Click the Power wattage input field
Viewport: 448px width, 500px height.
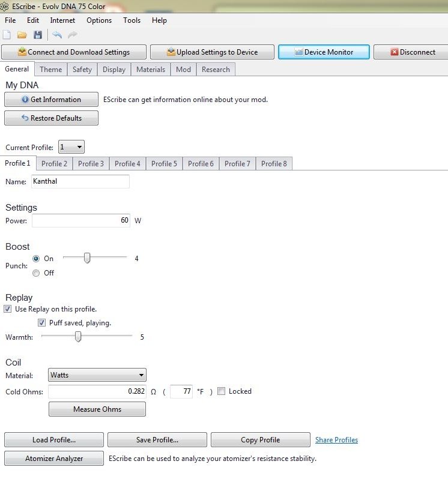click(x=81, y=221)
